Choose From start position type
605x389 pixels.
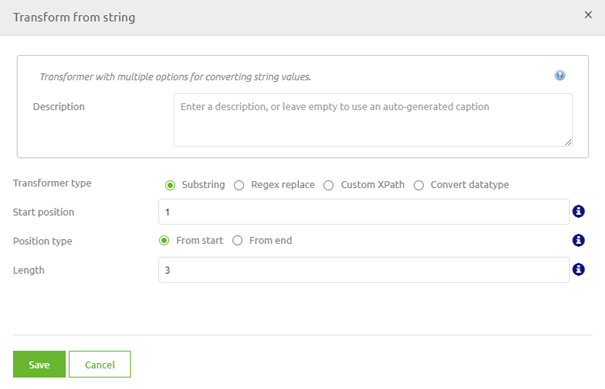pyautogui.click(x=164, y=240)
